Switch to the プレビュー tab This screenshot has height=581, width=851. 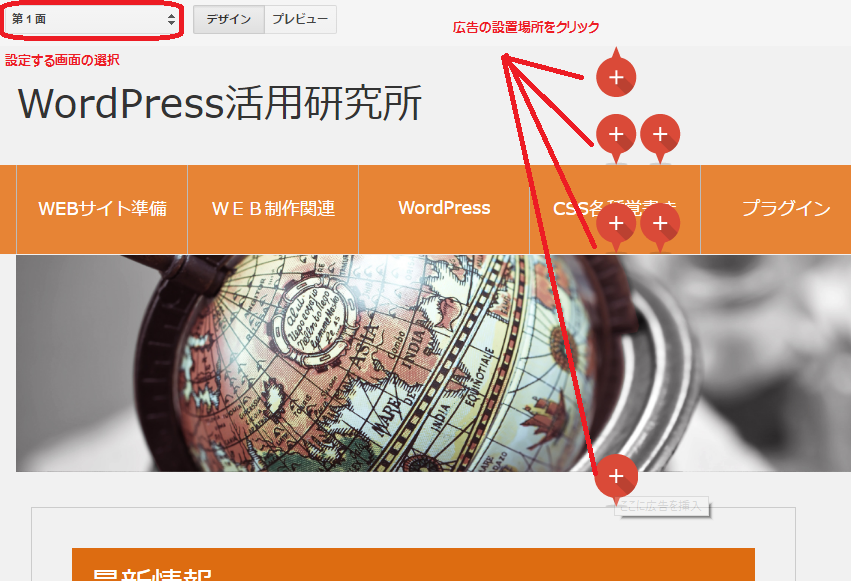point(300,20)
